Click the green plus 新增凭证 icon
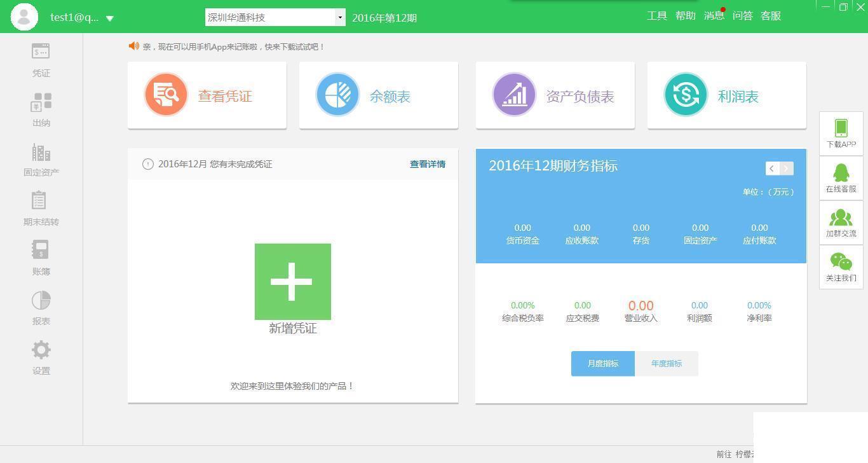 click(x=292, y=282)
